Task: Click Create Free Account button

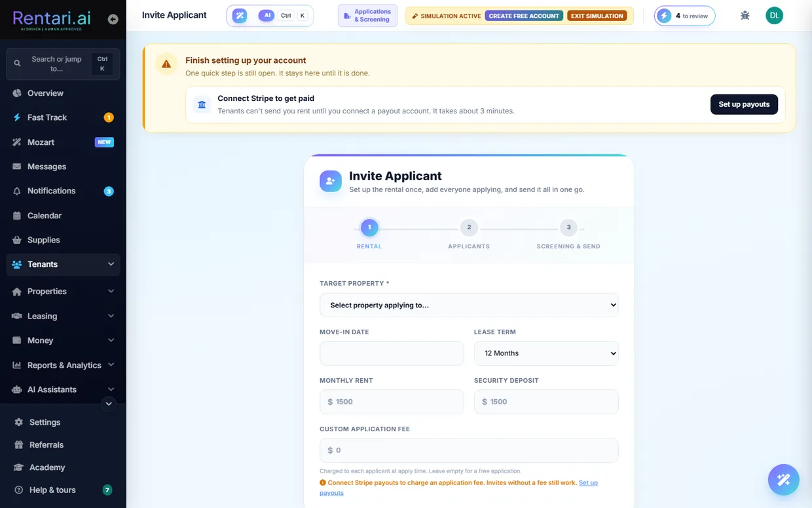Action: (x=524, y=16)
